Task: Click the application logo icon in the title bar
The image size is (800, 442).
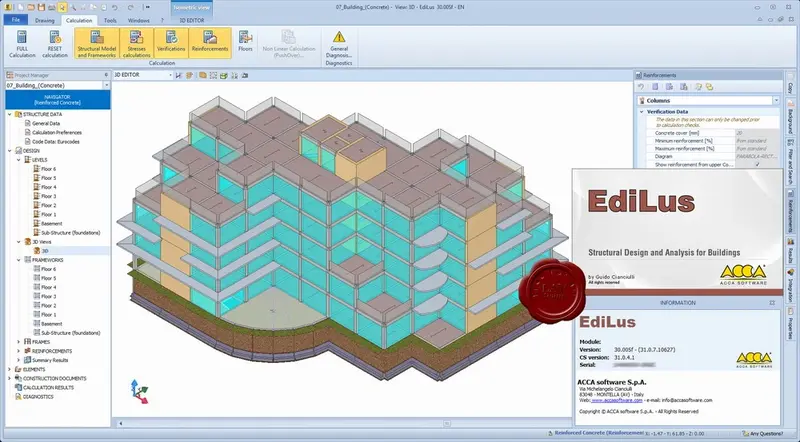Action: point(8,7)
